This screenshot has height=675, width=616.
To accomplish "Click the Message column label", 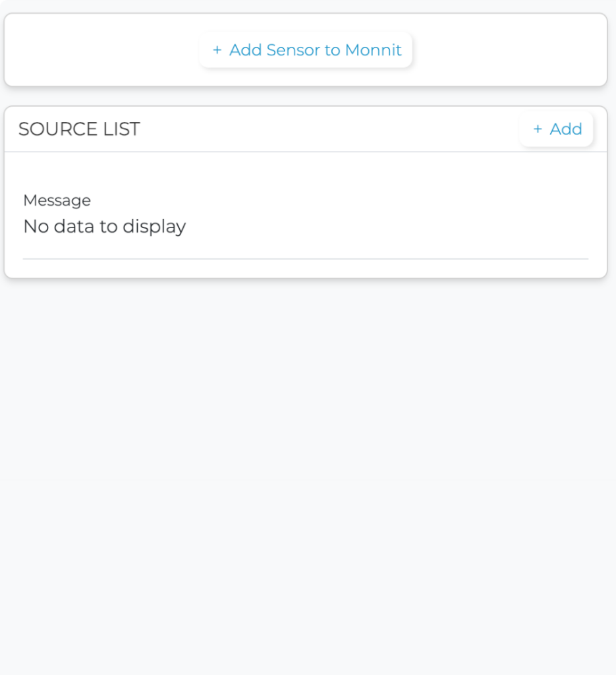I will [57, 200].
